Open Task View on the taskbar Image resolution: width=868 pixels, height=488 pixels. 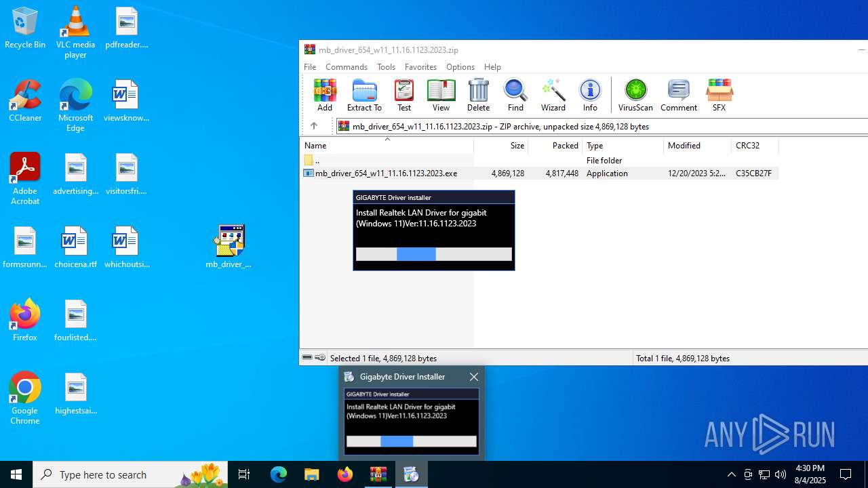tap(244, 474)
